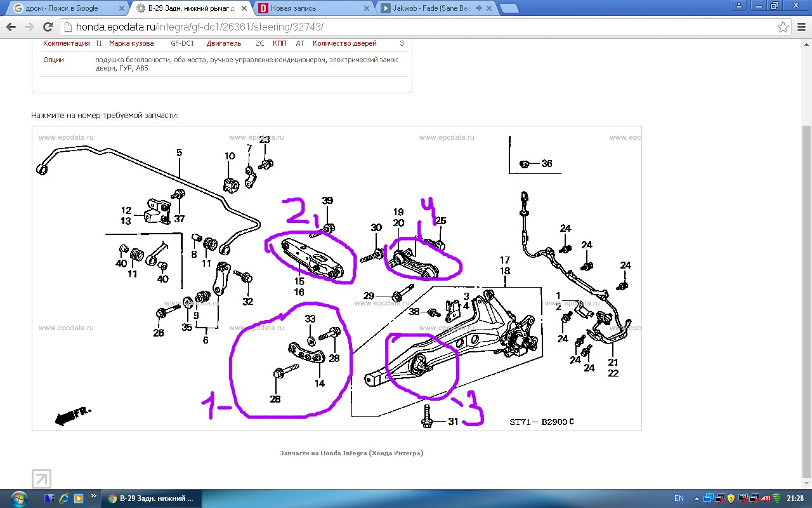Click part number 31 bolt
812x508 pixels.
point(453,421)
